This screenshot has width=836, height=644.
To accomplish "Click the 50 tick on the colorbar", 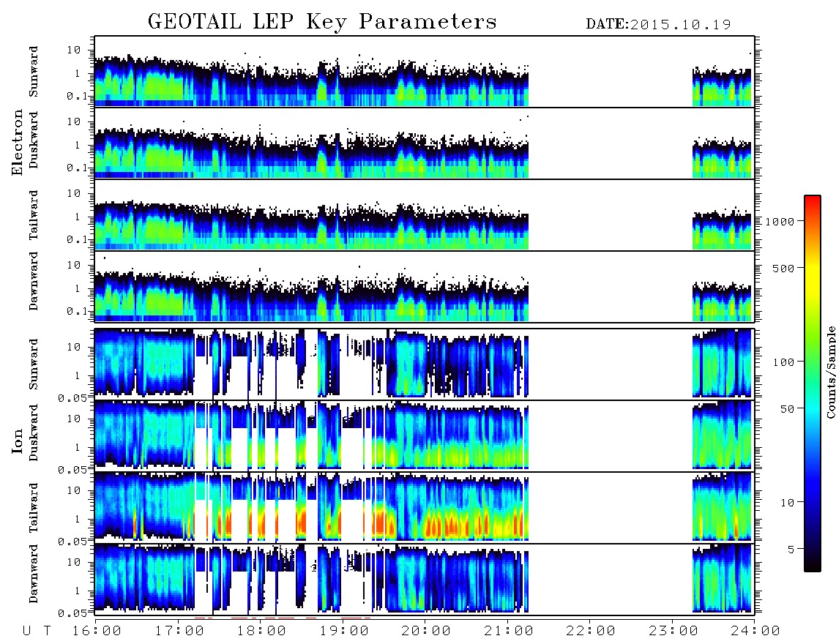I will [x=788, y=409].
